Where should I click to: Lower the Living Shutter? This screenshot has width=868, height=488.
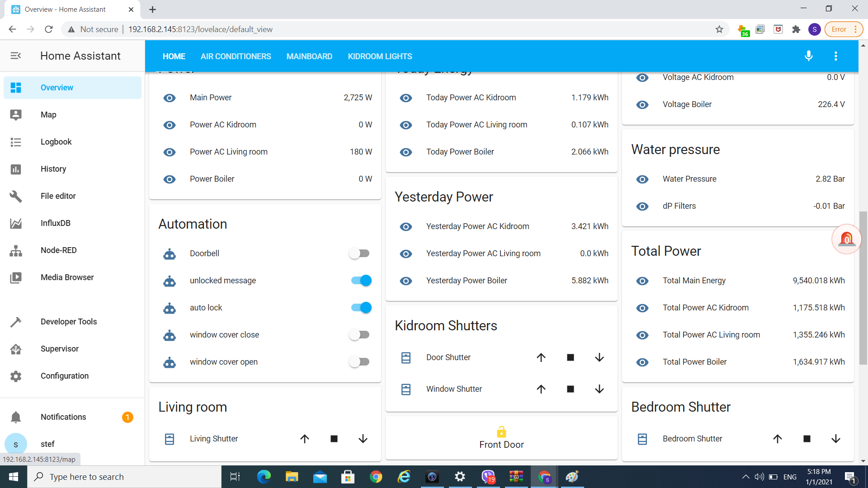tap(363, 439)
